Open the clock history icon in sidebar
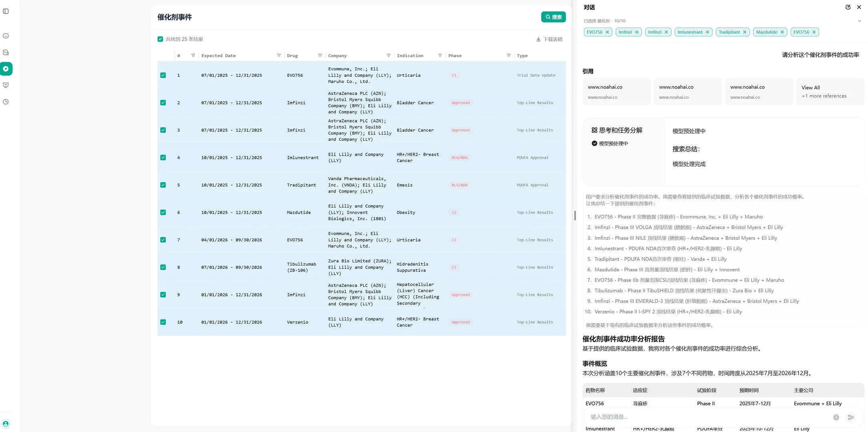The width and height of the screenshot is (868, 432). click(6, 102)
